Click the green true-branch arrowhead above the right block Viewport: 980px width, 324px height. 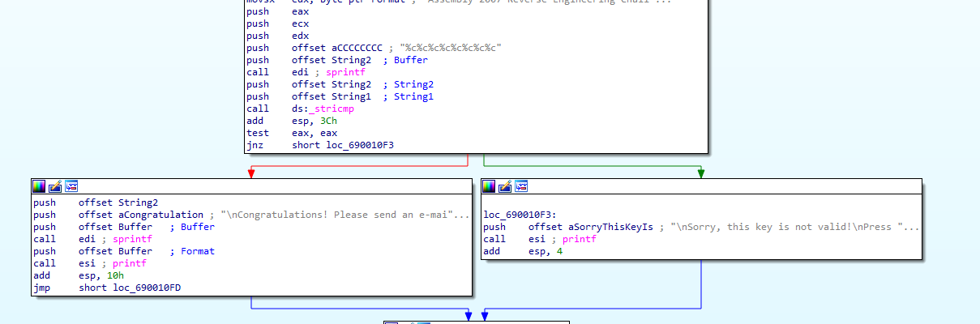click(x=700, y=173)
